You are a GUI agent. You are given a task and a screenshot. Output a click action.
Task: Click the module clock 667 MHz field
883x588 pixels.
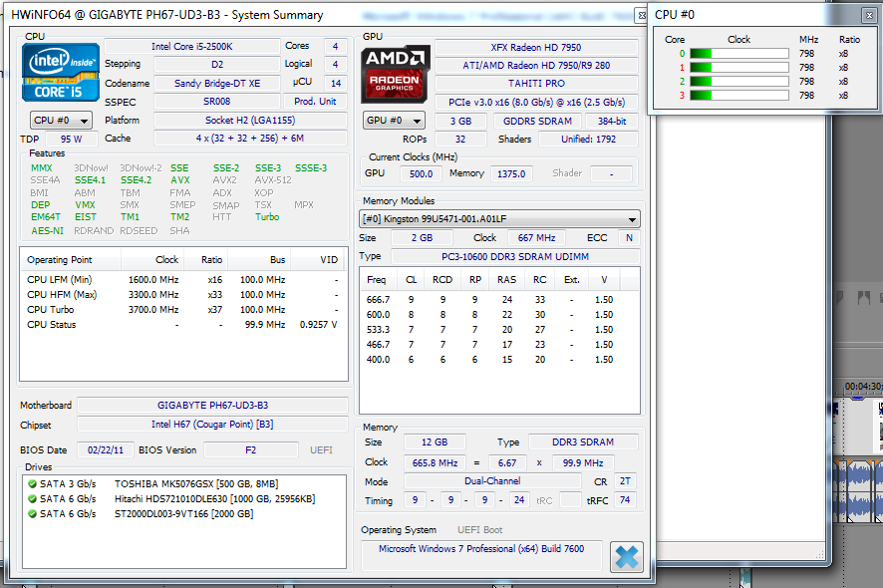tap(536, 237)
